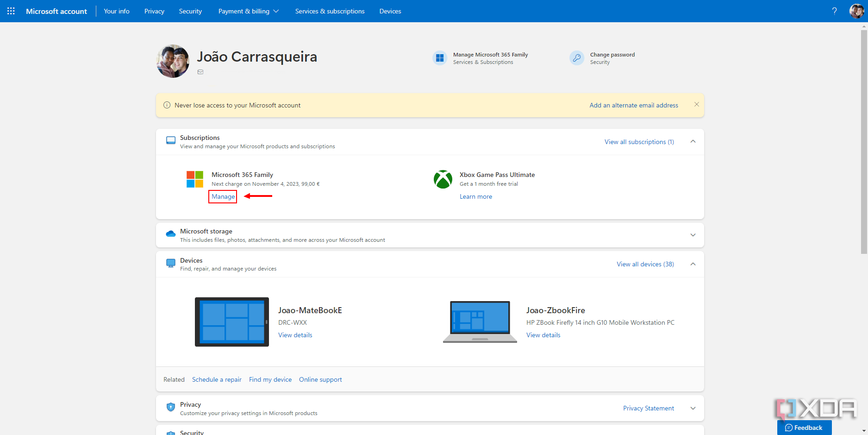The image size is (868, 435).
Task: Click the Change password key icon
Action: pyautogui.click(x=577, y=58)
